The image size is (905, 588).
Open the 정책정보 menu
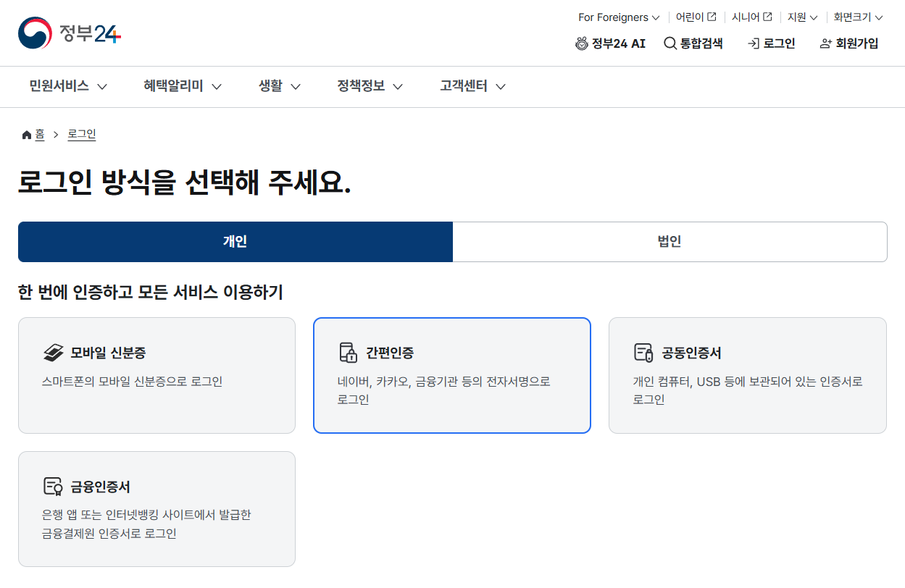(x=370, y=86)
